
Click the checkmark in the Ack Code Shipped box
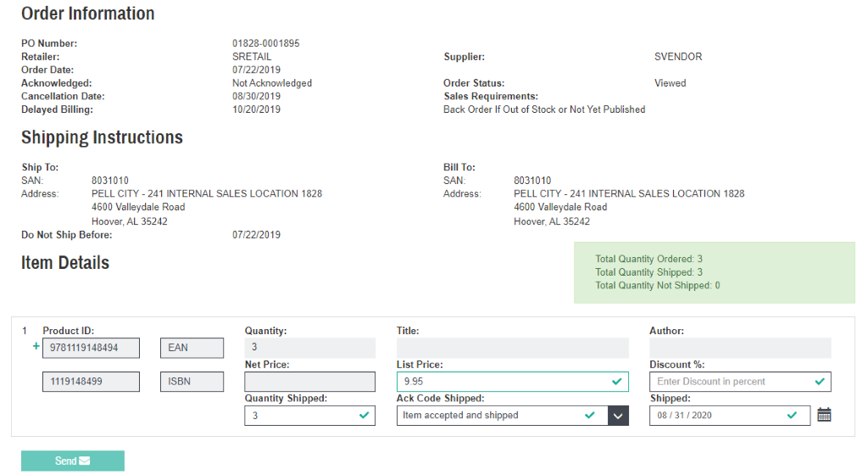[x=590, y=416]
